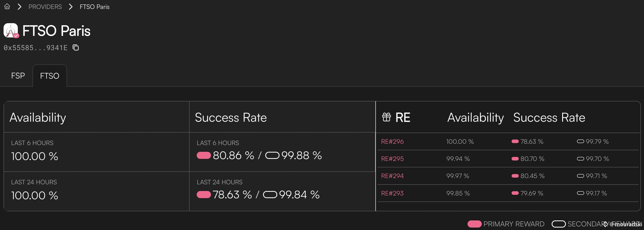Switch to the FSP tab
This screenshot has width=644, height=230.
18,76
